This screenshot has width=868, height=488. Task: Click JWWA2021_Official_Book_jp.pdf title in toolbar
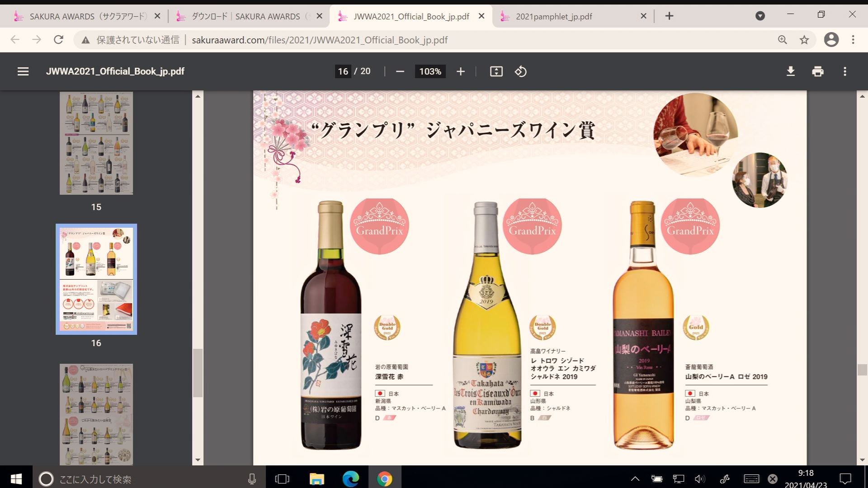click(115, 71)
